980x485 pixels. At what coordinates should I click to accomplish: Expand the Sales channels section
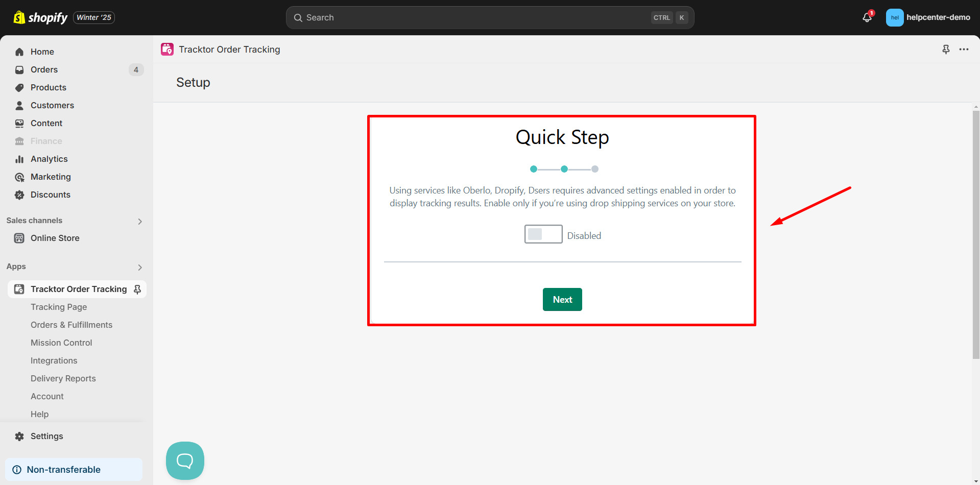tap(139, 221)
